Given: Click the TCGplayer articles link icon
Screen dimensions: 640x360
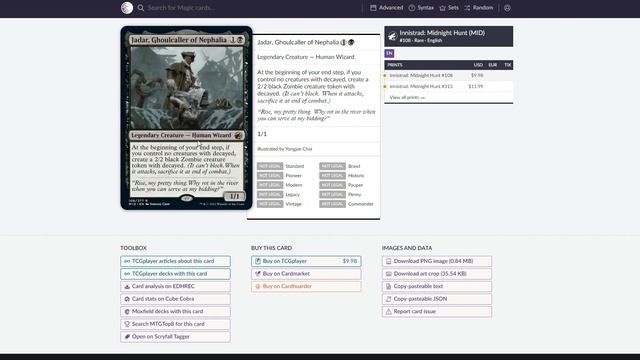Looking at the screenshot, I should coord(127,261).
